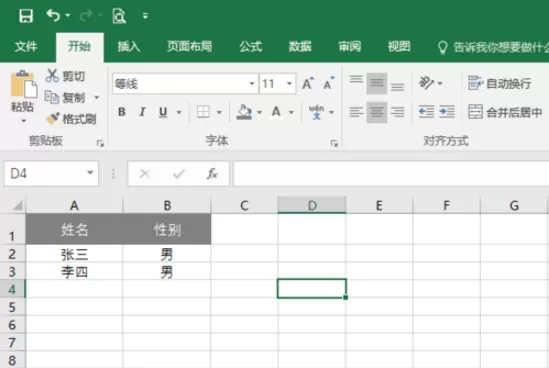Screen dimensions: 549x368
Task: Switch to the 插入 tab
Action: 129,46
